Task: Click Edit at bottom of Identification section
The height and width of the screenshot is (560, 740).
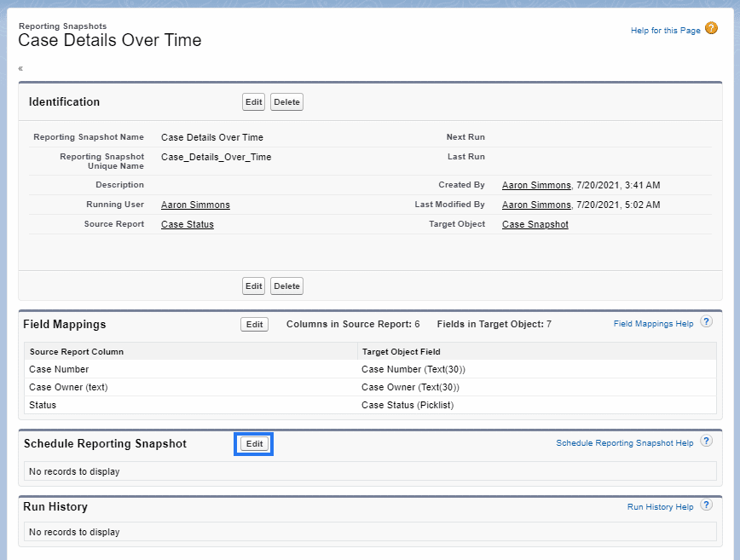Action: pyautogui.click(x=254, y=286)
